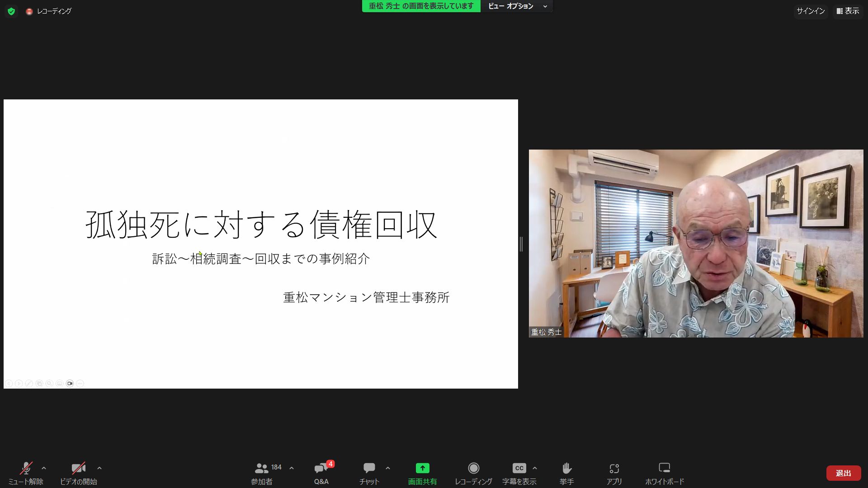
Task: Click subtitle 訴訟～相続調査～回収までの事例紹介
Action: click(261, 259)
